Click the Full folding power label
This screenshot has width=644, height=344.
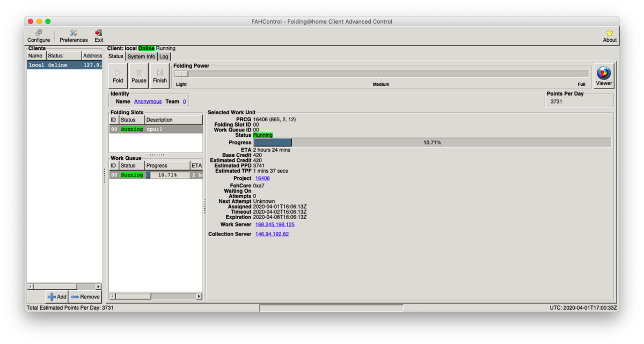(x=581, y=84)
